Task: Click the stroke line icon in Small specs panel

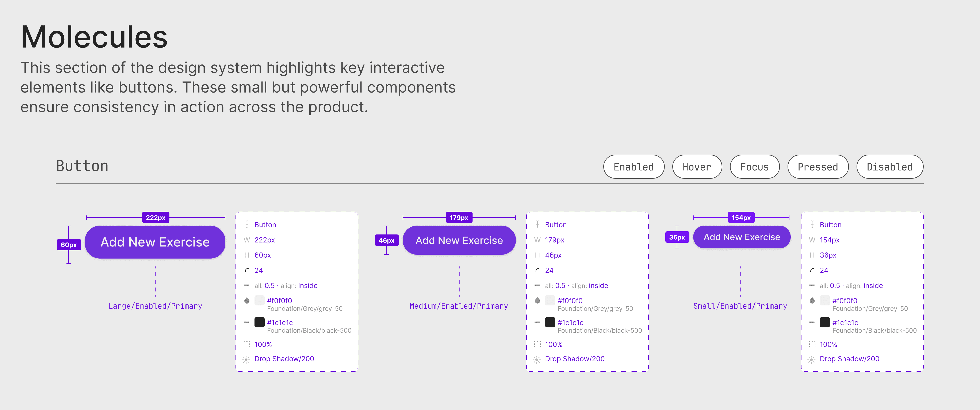Action: coord(812,285)
